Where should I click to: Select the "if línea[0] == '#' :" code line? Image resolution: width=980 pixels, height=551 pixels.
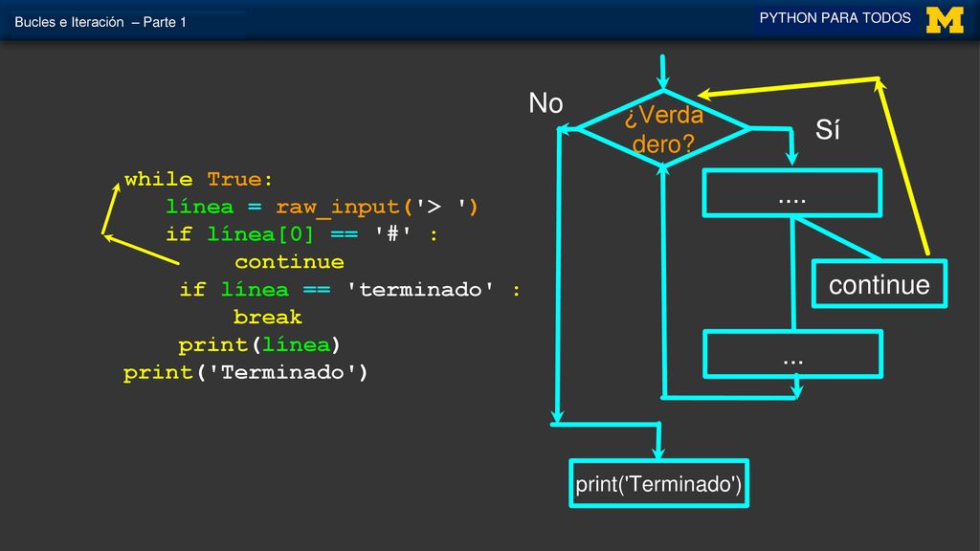[301, 234]
